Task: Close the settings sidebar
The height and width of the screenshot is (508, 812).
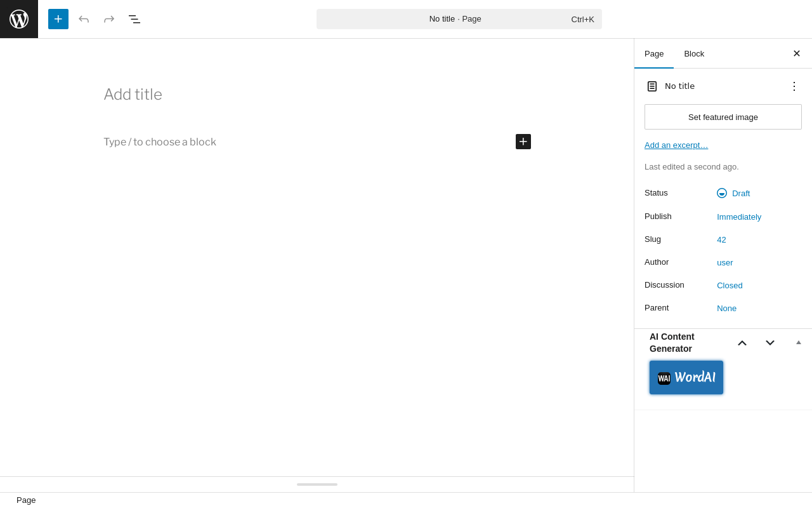Action: (797, 53)
